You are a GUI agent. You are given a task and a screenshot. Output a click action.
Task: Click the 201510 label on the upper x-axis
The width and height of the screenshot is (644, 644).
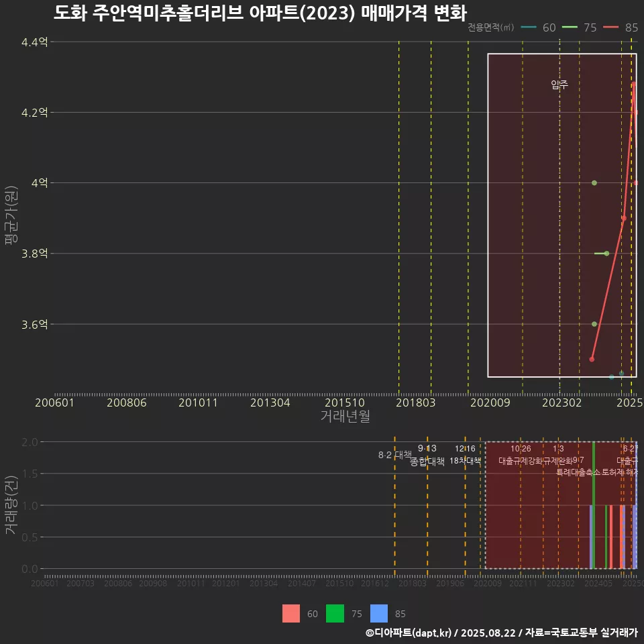(345, 402)
